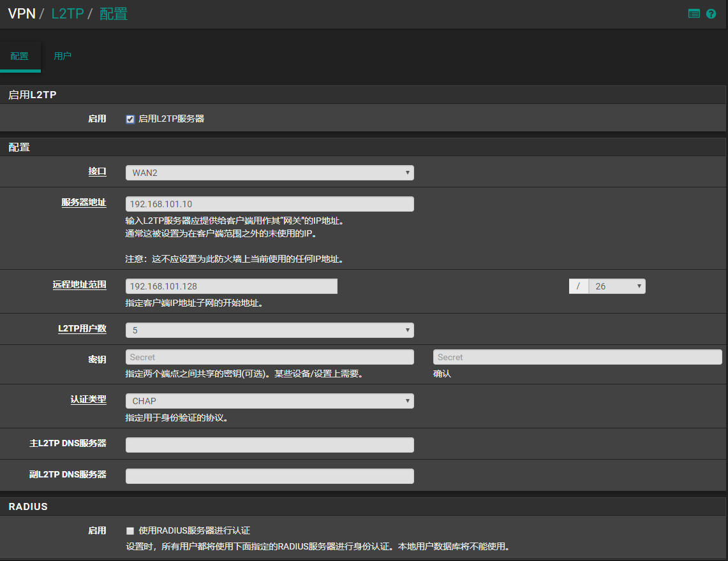
Task: Click the L2TP breadcrumb link
Action: click(x=67, y=13)
